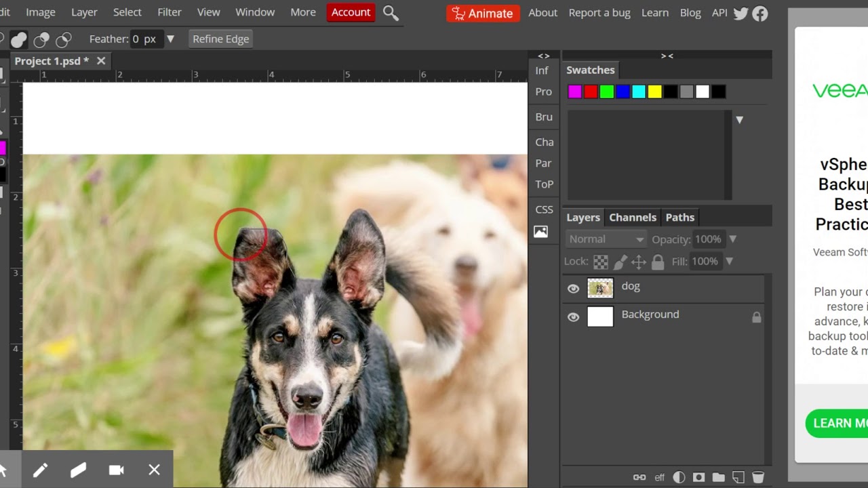This screenshot has height=488, width=868.
Task: Select the subtract selection mode icon
Action: click(41, 39)
